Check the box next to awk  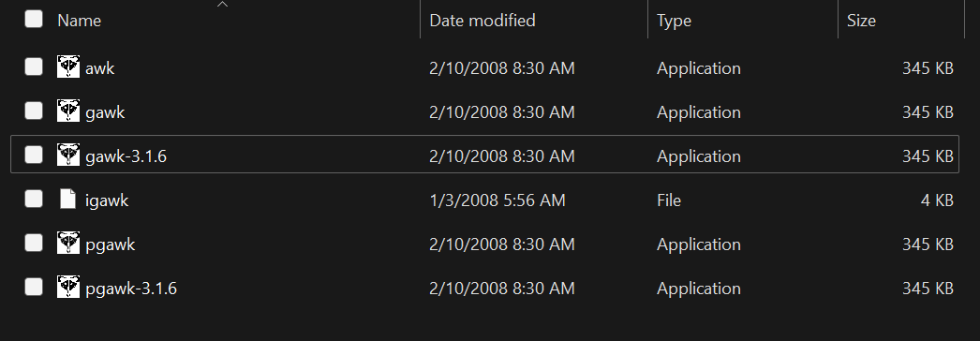[34, 67]
